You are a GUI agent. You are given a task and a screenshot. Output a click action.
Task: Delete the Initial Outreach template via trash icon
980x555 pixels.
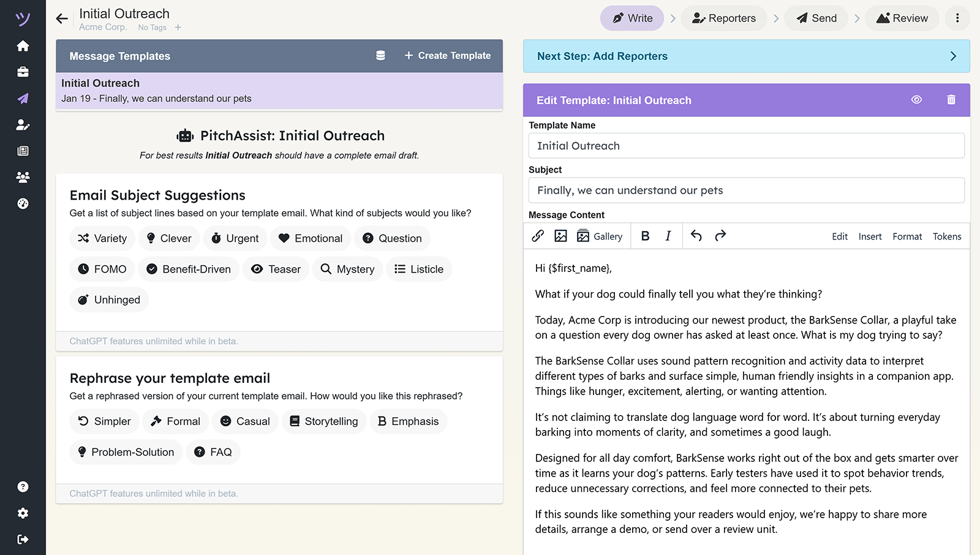pyautogui.click(x=951, y=100)
